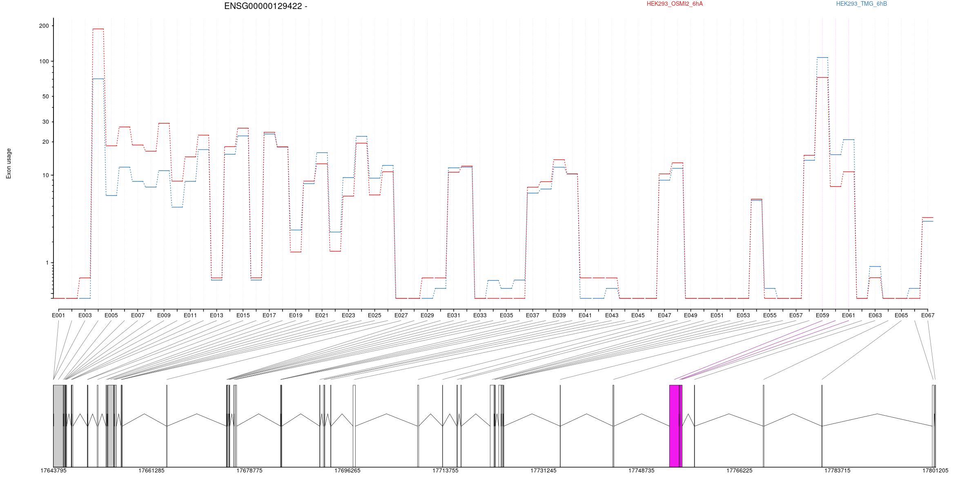Click exon label E019
Viewport: 980px width, 490px height.
(296, 315)
